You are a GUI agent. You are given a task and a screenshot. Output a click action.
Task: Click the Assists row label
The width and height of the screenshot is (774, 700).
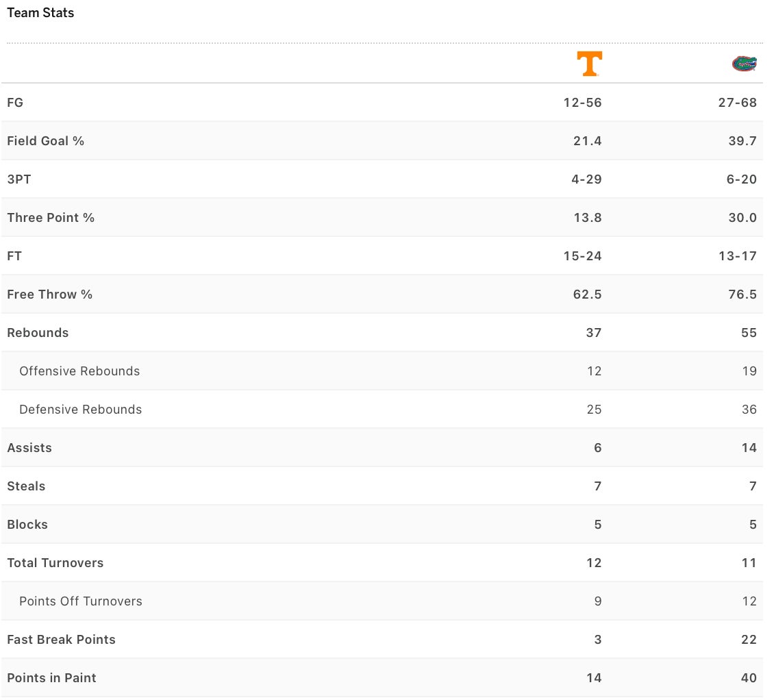pyautogui.click(x=29, y=448)
